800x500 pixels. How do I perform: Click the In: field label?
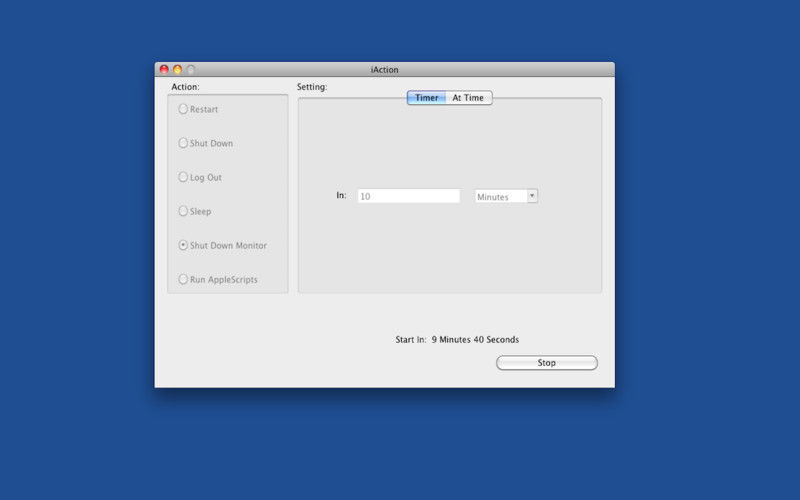coord(341,195)
